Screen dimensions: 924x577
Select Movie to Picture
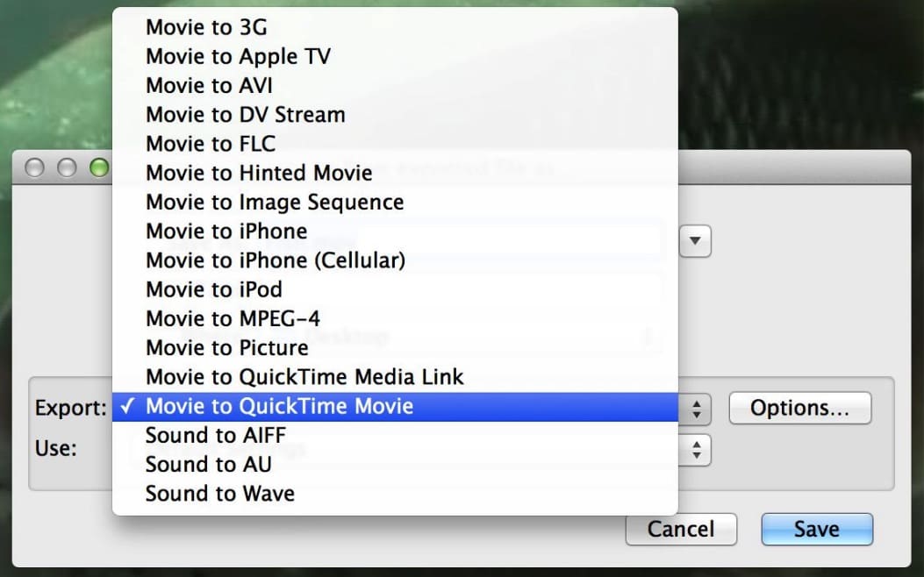click(226, 348)
